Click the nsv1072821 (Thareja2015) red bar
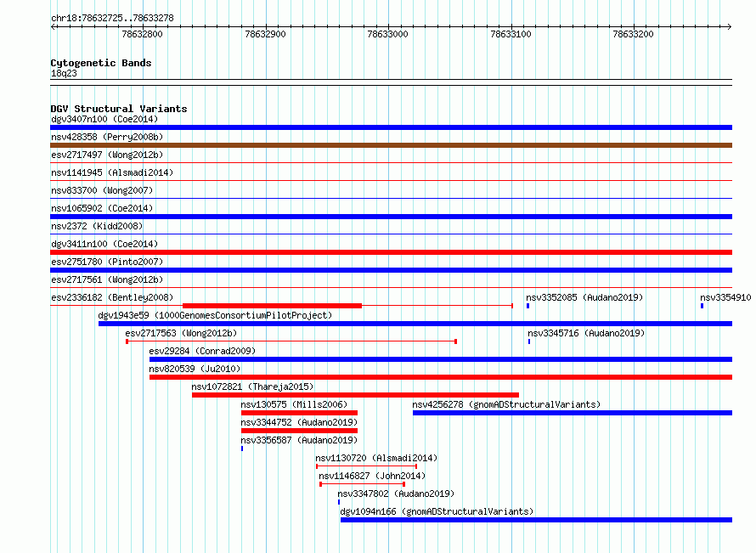 (x=355, y=395)
